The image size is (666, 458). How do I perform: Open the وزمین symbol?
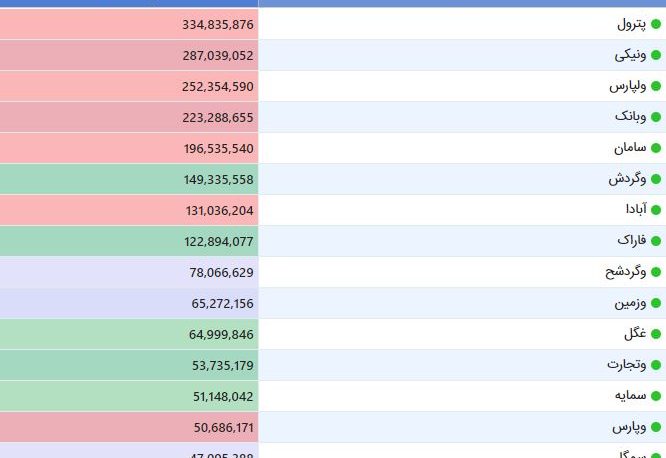click(x=630, y=303)
